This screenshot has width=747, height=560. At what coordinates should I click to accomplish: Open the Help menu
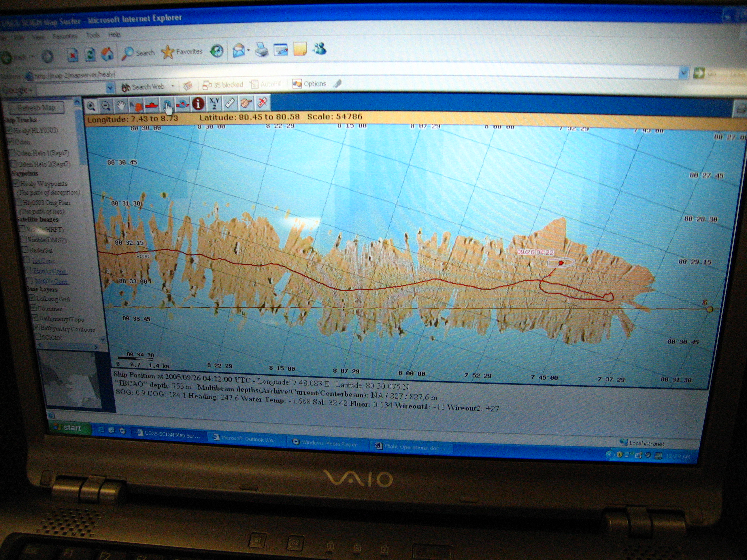114,34
